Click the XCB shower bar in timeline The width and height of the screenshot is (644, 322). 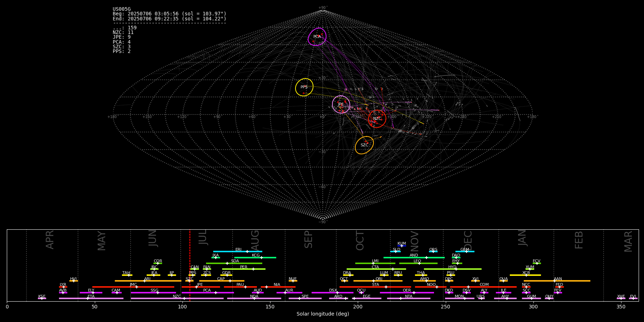pyautogui.click(x=525, y=275)
